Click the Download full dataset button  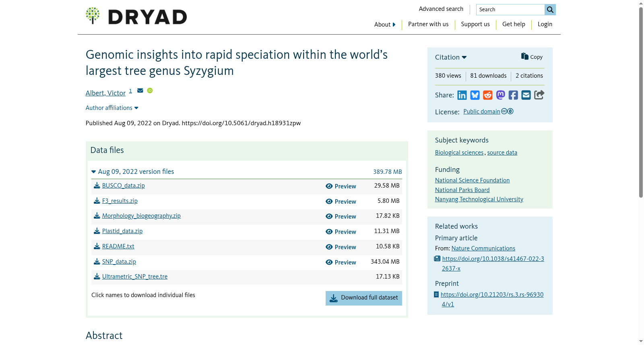point(364,298)
